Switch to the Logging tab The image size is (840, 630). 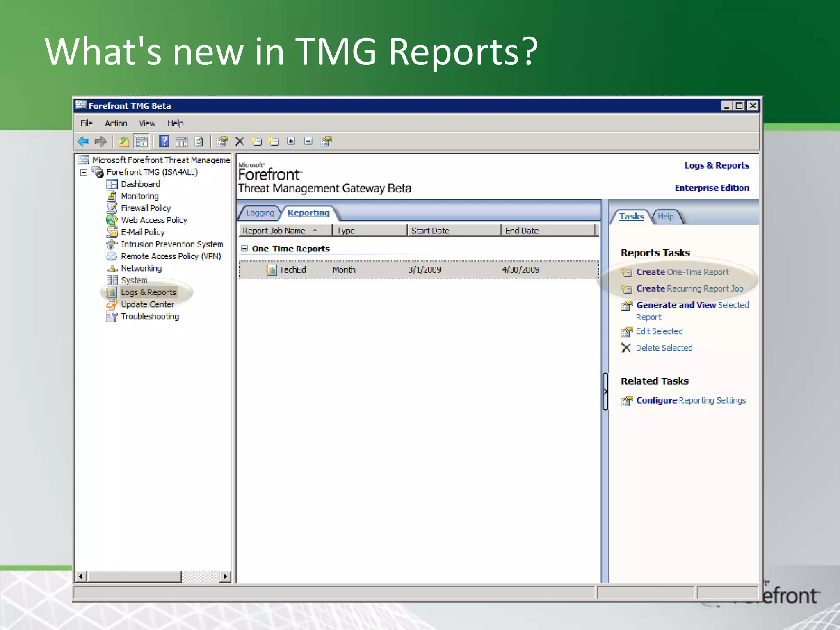coord(260,213)
